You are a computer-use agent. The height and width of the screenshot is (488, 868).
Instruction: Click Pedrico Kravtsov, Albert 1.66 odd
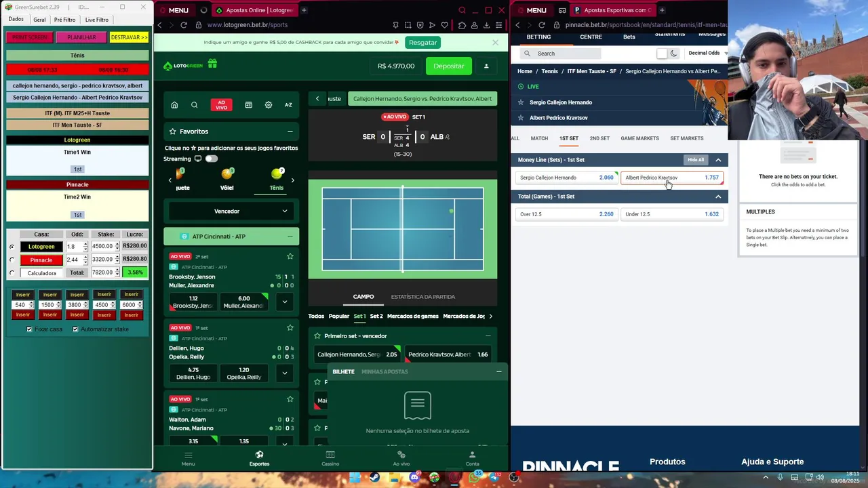point(448,354)
